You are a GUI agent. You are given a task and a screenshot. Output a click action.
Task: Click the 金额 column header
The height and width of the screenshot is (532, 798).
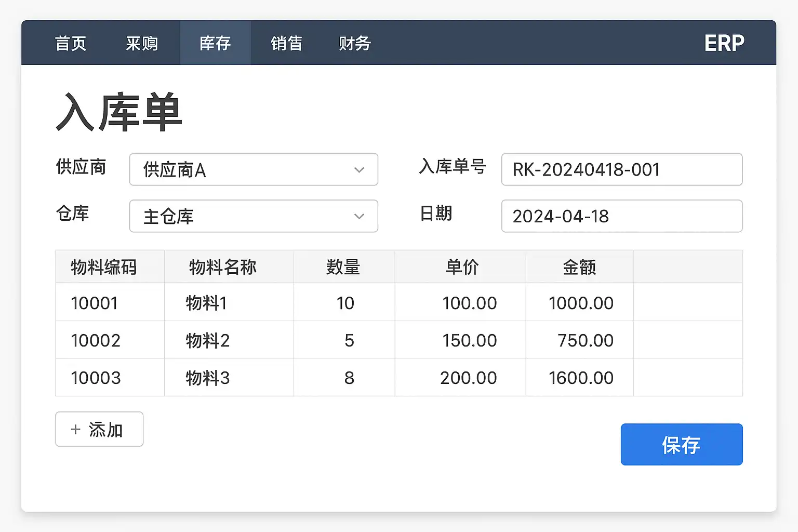pos(579,267)
